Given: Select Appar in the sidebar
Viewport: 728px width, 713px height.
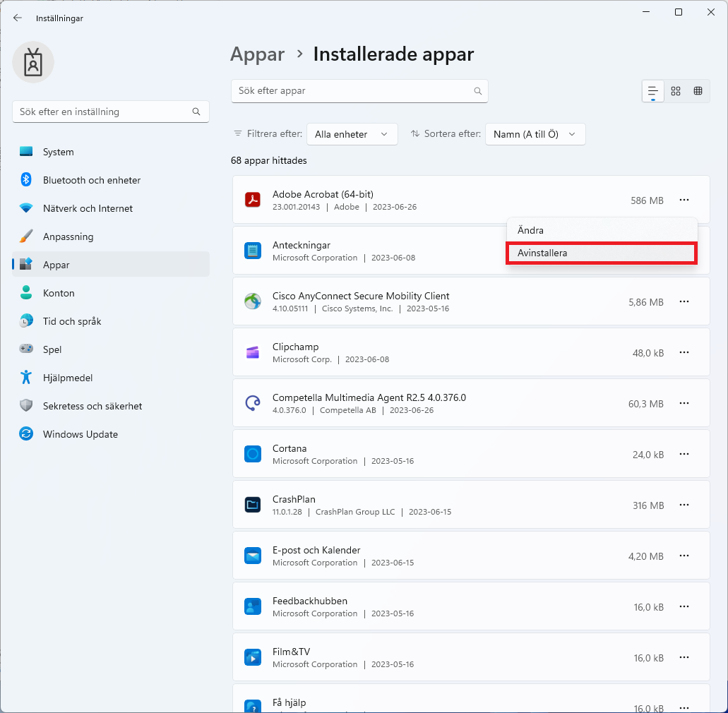Looking at the screenshot, I should click(x=110, y=265).
